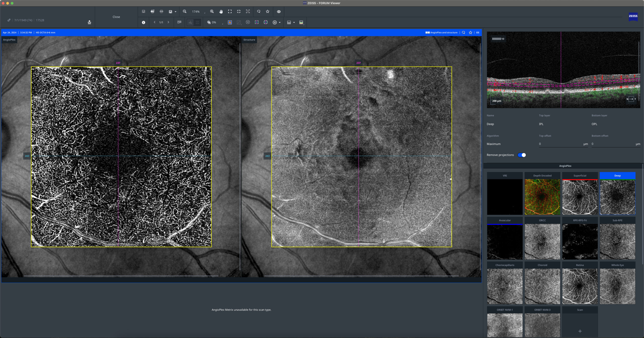Image resolution: width=644 pixels, height=338 pixels.
Task: Open the info circle icon
Action: click(x=143, y=22)
